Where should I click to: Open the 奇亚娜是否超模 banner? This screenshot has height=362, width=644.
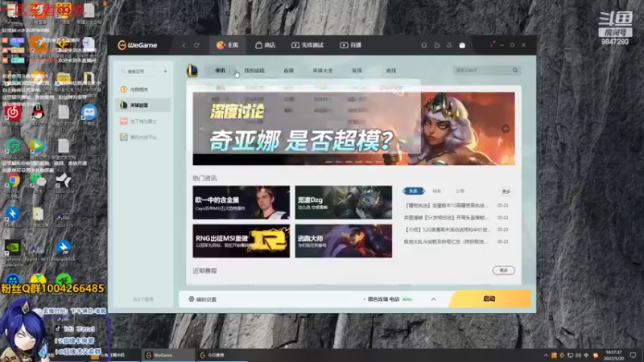coord(353,129)
